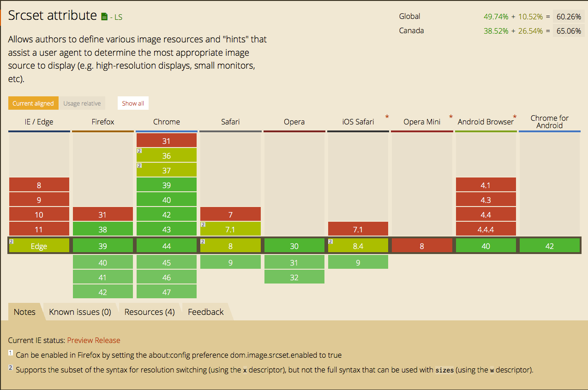This screenshot has width=588, height=390.
Task: Click the IE 8 version cell
Action: (x=39, y=185)
